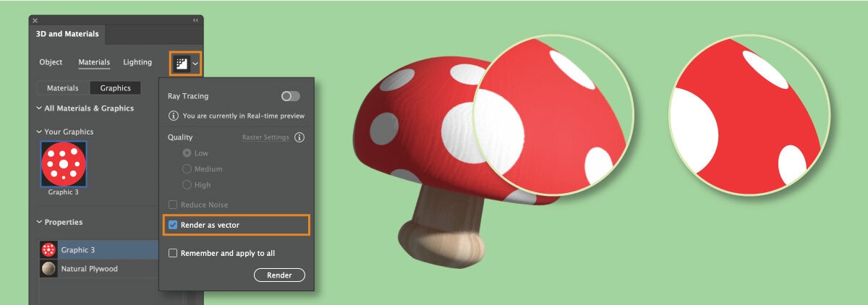Select the Medium quality radio button
This screenshot has height=305, width=868.
[187, 169]
